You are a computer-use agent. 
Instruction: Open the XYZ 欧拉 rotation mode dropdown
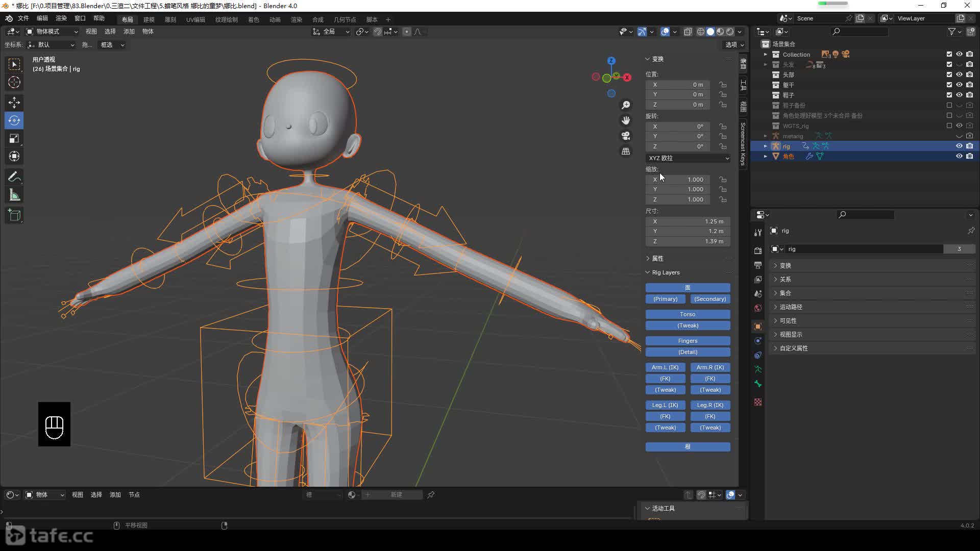(688, 158)
